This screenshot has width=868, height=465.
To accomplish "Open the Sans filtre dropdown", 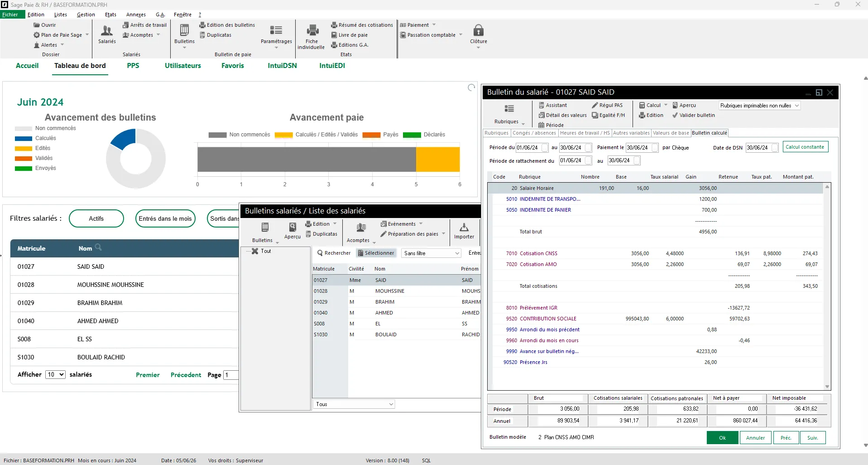I will tap(431, 253).
